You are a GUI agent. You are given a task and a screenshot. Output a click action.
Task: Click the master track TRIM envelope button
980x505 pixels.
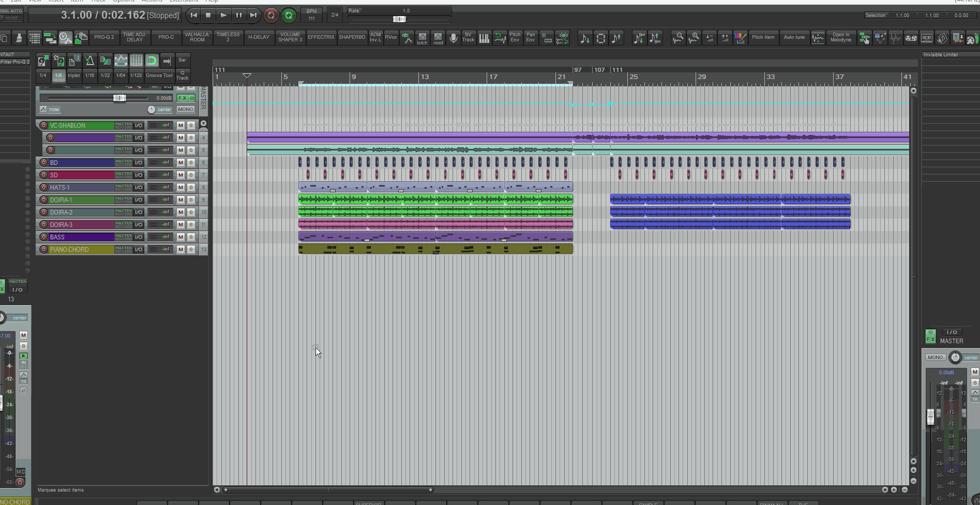pyautogui.click(x=50, y=110)
